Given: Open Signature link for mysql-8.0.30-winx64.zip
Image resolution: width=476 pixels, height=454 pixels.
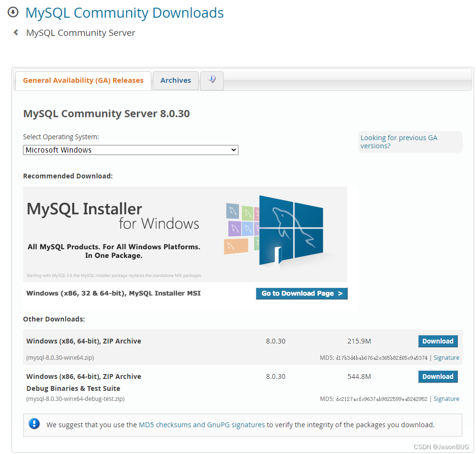Looking at the screenshot, I should pyautogui.click(x=446, y=357).
